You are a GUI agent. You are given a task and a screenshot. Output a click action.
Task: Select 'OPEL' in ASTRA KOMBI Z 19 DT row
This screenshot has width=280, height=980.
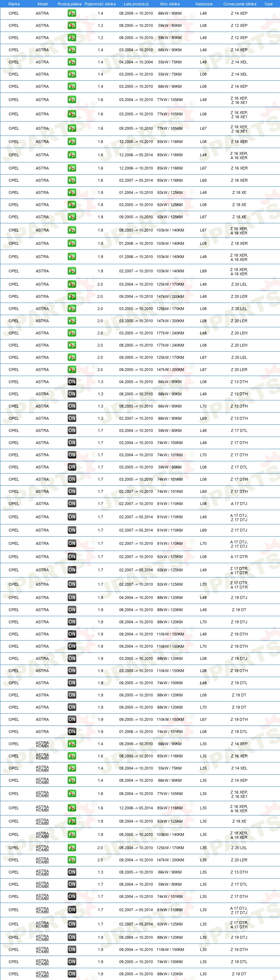[x=14, y=974]
